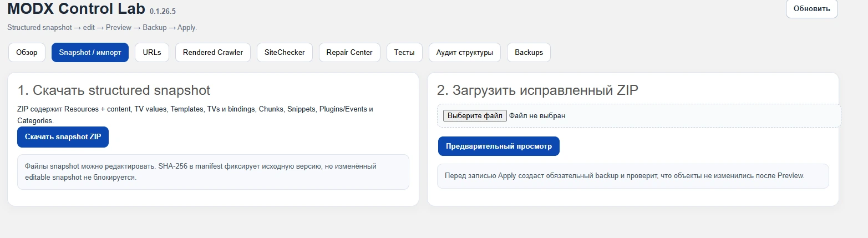Go to the SiteChecker tab
868x238 pixels.
pos(285,53)
